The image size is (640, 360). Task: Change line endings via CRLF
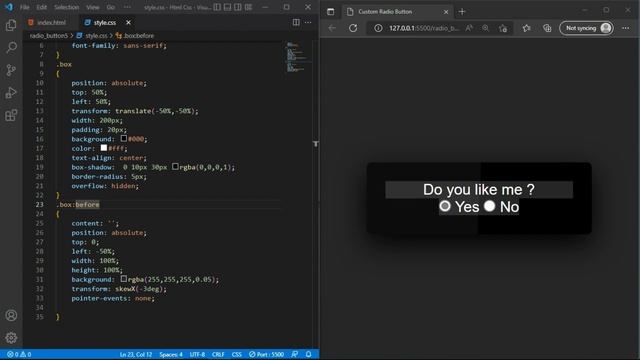218,354
